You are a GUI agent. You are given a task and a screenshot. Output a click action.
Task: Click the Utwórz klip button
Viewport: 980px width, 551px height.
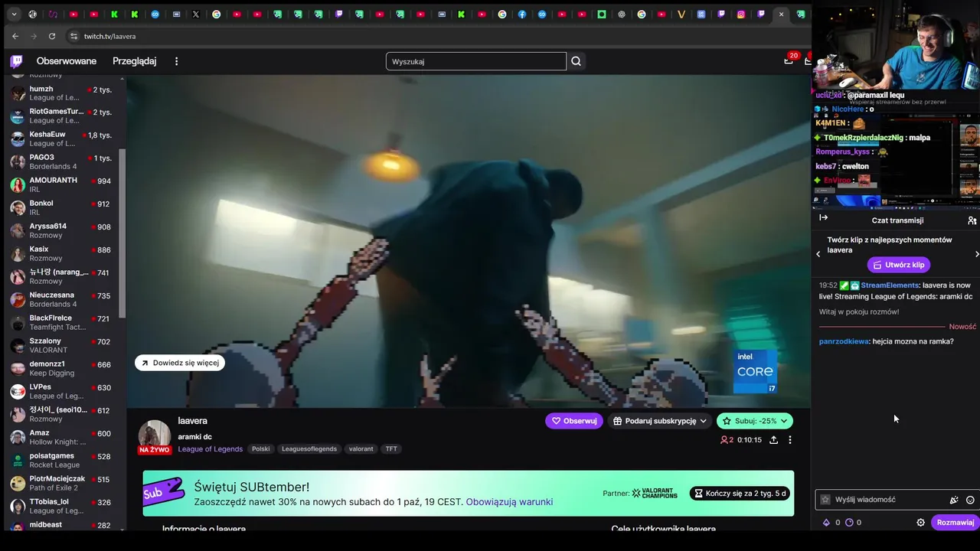point(898,265)
